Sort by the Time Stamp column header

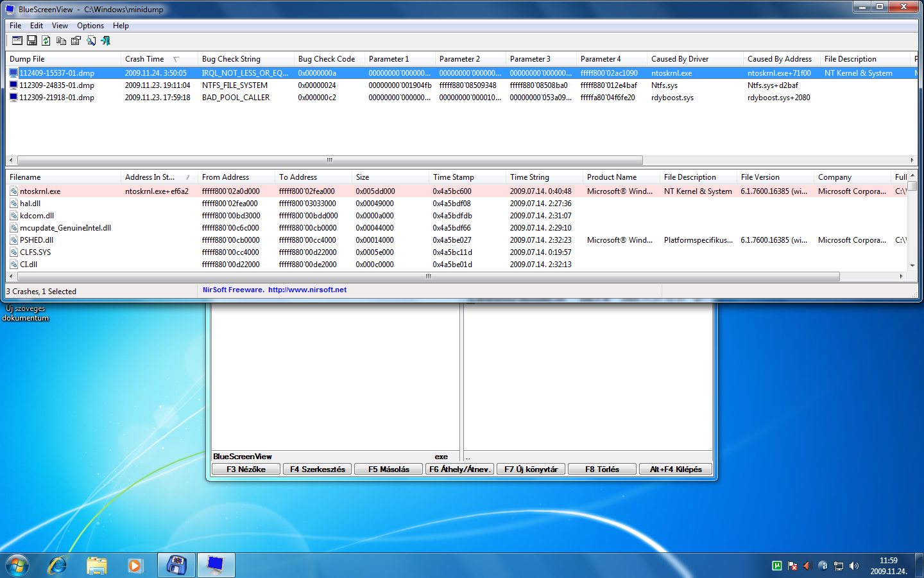pyautogui.click(x=466, y=177)
